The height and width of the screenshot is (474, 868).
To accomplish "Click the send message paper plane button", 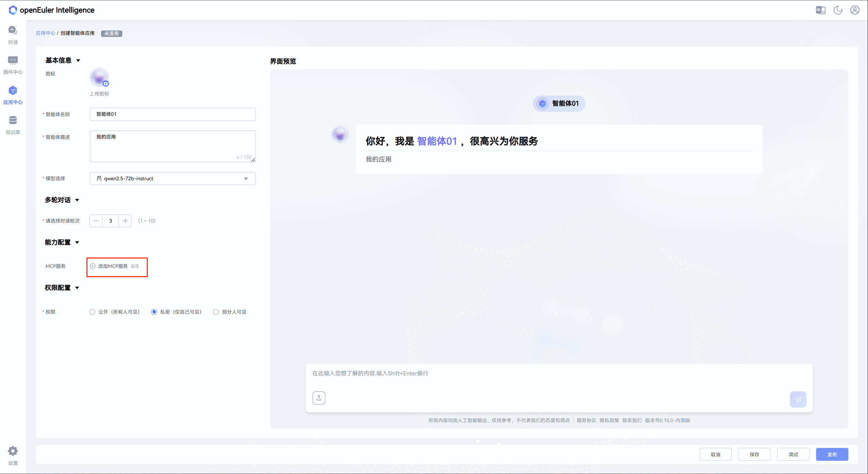I will click(798, 399).
